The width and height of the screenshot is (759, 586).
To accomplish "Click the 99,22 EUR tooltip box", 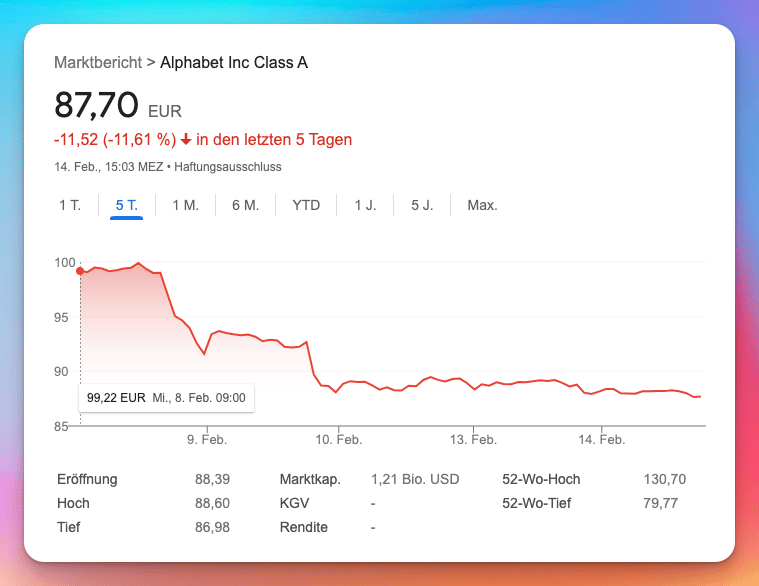I will click(167, 398).
